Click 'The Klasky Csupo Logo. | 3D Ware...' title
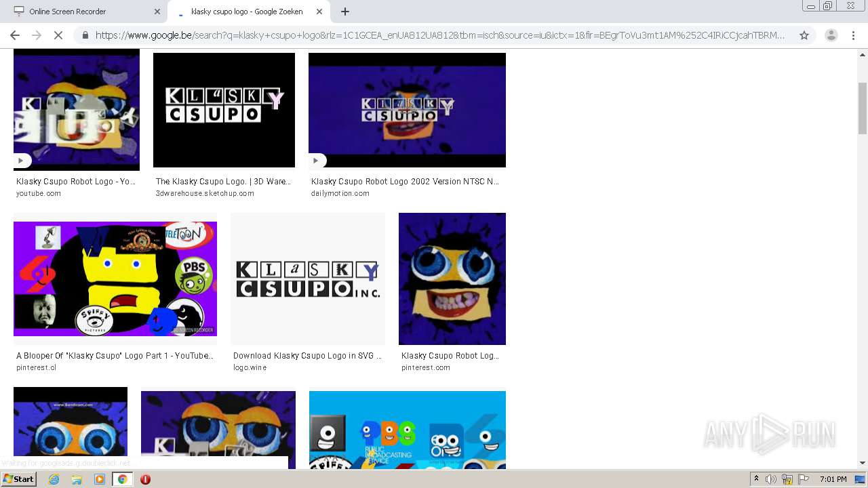Image resolution: width=868 pixels, height=488 pixels. [223, 182]
